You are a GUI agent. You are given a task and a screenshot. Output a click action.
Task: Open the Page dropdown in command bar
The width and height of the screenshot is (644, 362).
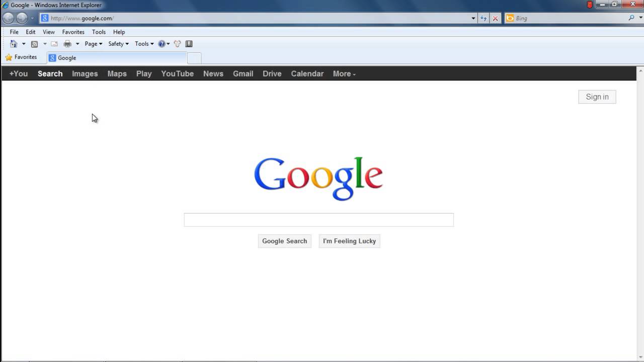pyautogui.click(x=94, y=44)
